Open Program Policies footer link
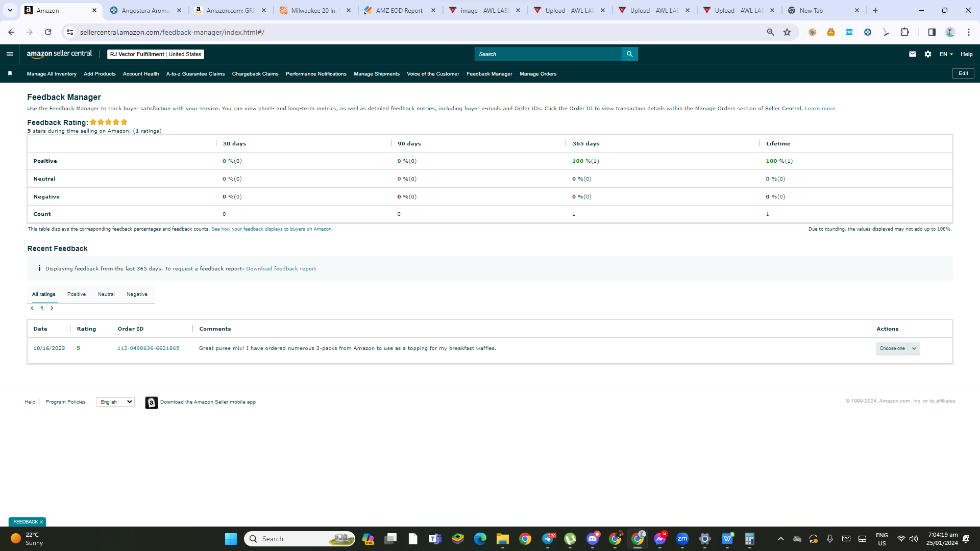This screenshot has width=980, height=551. (x=65, y=402)
